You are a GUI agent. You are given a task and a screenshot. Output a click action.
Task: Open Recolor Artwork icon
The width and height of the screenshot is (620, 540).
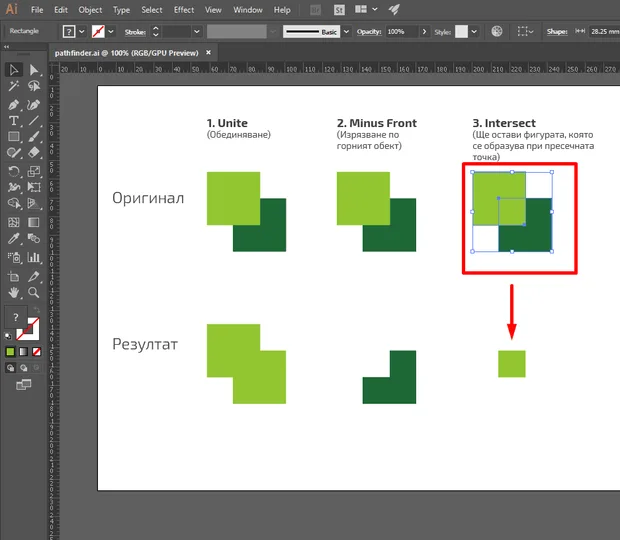coord(497,31)
